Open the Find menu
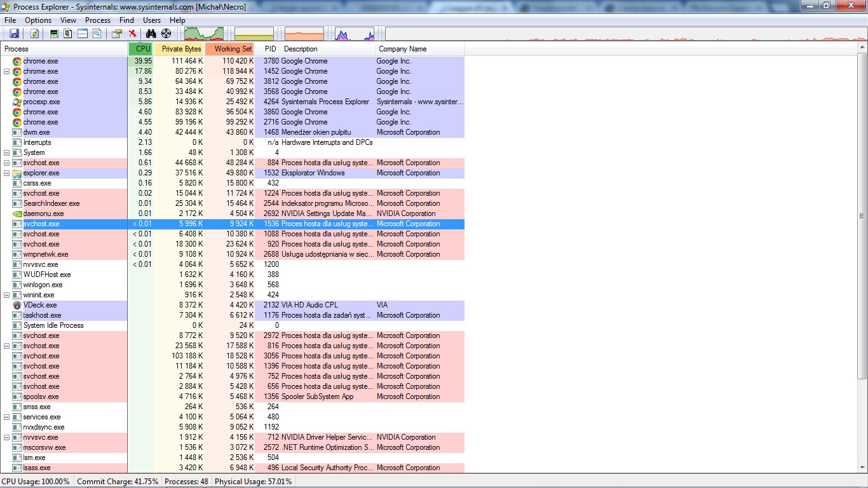The width and height of the screenshot is (868, 488). pos(126,20)
